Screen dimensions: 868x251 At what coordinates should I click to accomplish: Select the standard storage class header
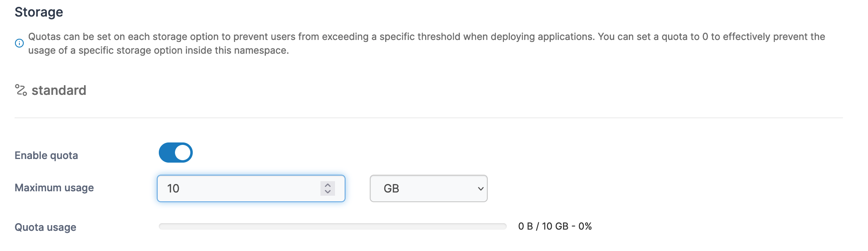click(60, 90)
